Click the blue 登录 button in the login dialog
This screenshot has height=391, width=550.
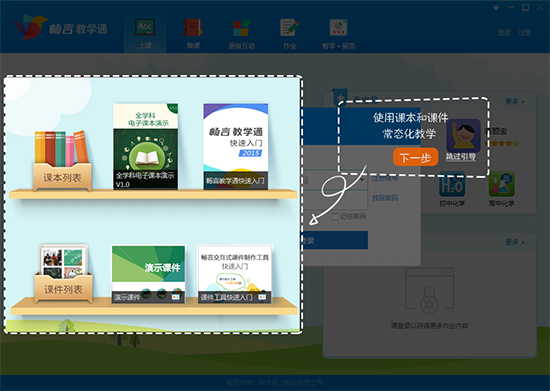[x=335, y=240]
